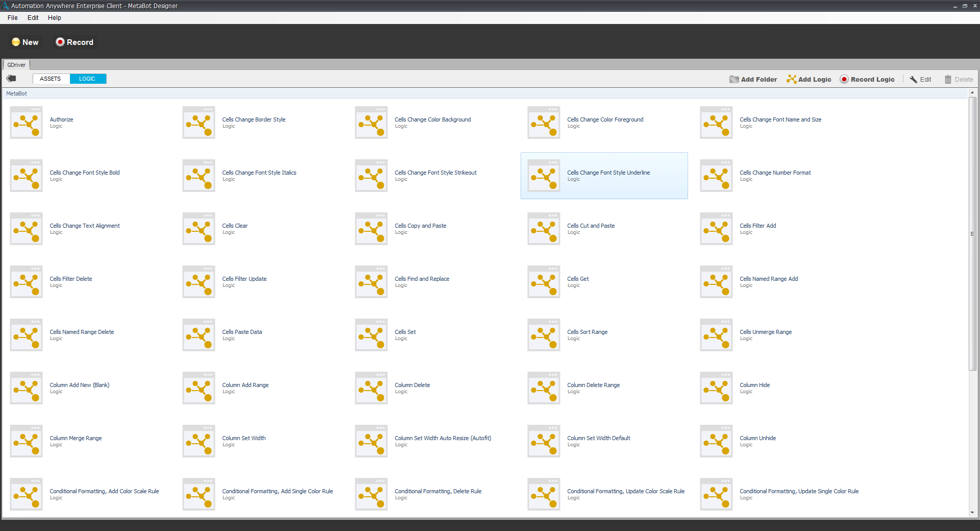Click the scrollbar down arrow
980x531 pixels.
(x=972, y=513)
